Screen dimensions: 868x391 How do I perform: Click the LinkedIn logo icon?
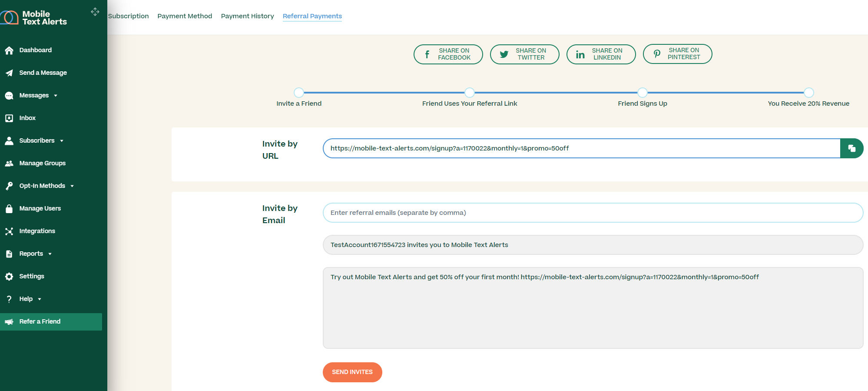point(580,54)
